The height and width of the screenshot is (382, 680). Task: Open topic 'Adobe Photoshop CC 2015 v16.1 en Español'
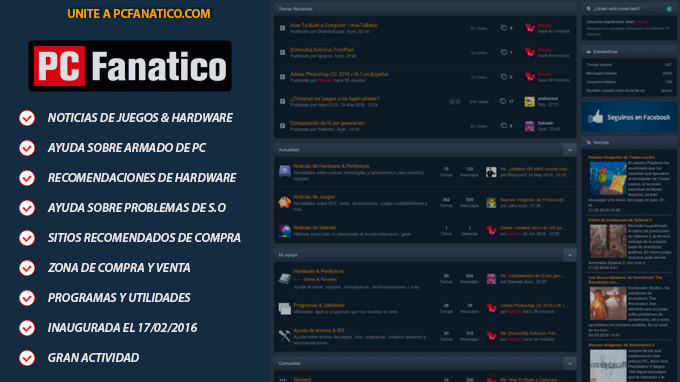click(x=339, y=74)
